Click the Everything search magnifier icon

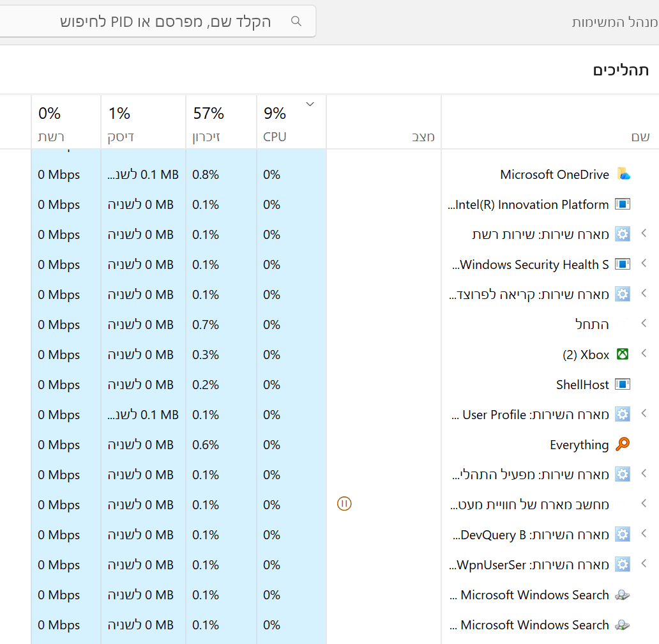[x=623, y=445]
